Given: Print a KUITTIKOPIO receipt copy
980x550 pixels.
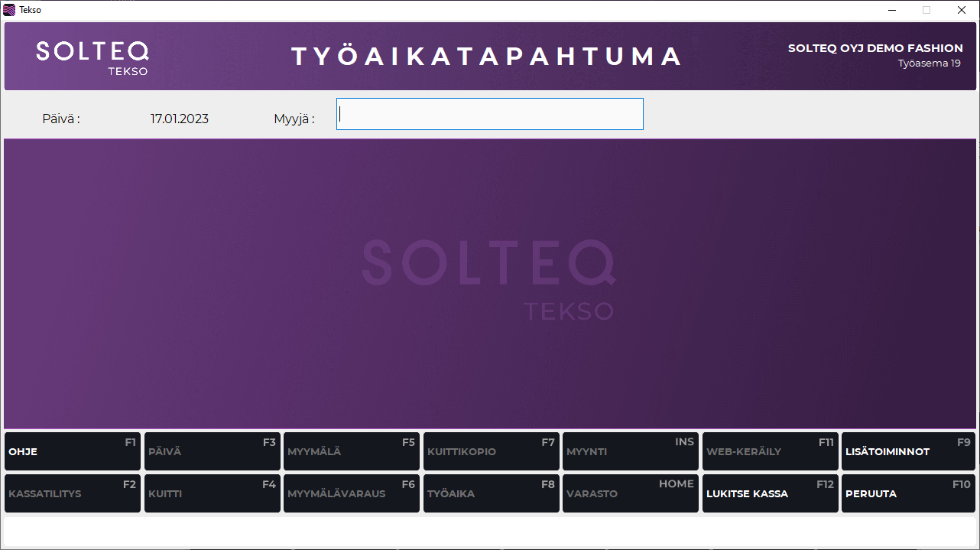Looking at the screenshot, I should pyautogui.click(x=491, y=451).
